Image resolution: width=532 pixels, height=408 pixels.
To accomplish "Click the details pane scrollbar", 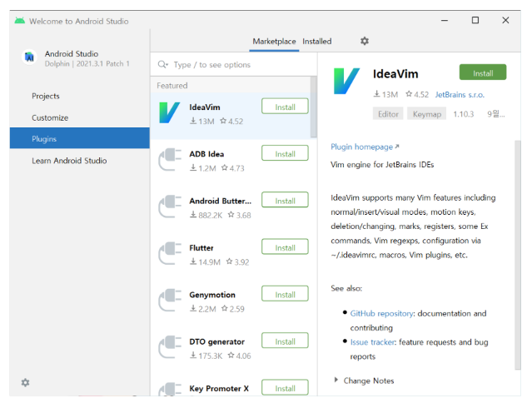I will (518, 255).
